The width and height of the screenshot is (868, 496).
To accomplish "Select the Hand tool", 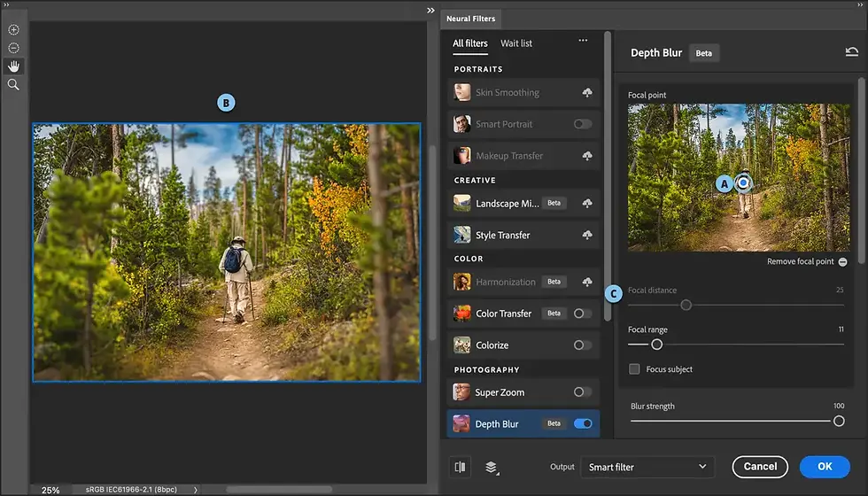I will coord(14,66).
